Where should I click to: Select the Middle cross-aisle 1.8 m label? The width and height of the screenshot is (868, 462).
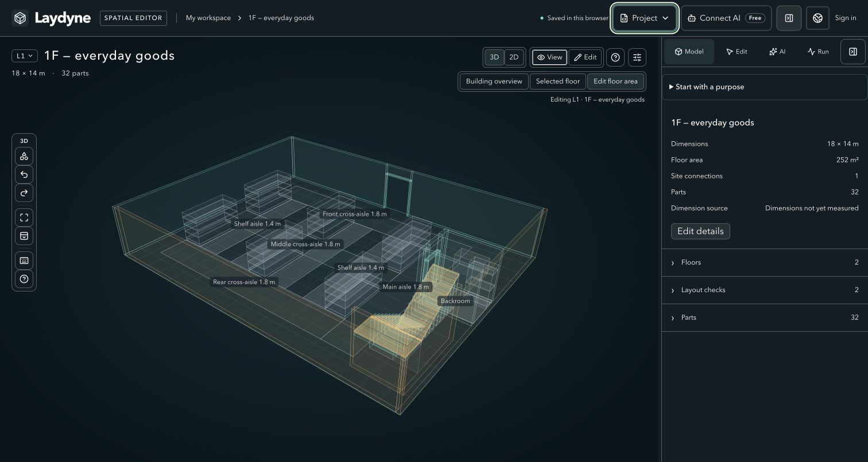pyautogui.click(x=305, y=244)
